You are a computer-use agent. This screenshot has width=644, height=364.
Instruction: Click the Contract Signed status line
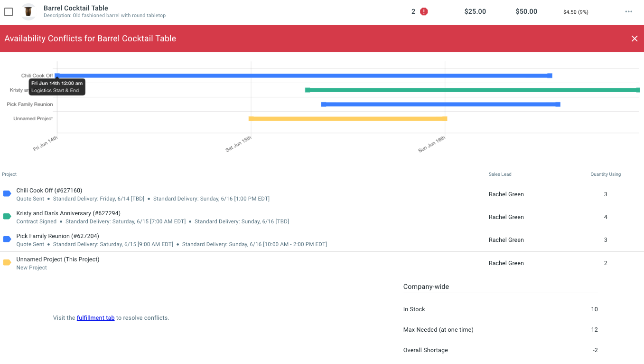[x=153, y=221]
